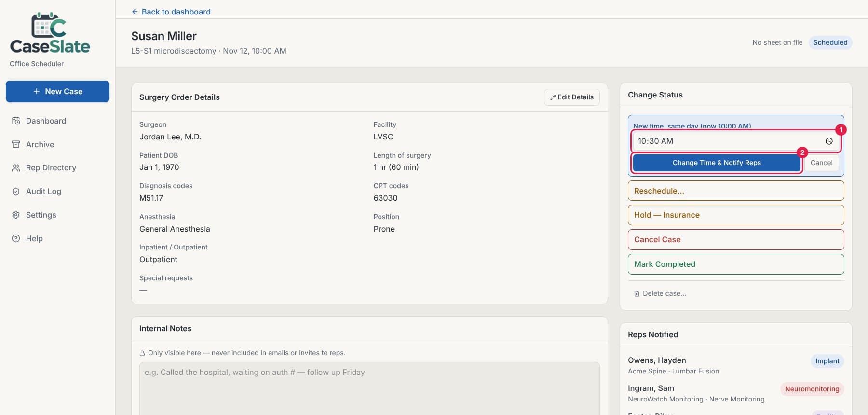Click the trash icon beside Delete case
This screenshot has height=415, width=868.
coord(637,293)
